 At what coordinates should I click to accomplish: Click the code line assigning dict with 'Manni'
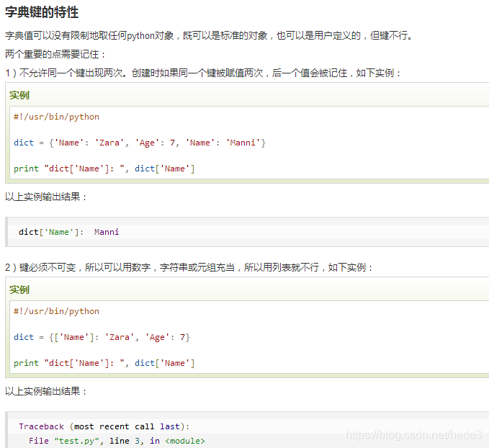click(x=140, y=143)
